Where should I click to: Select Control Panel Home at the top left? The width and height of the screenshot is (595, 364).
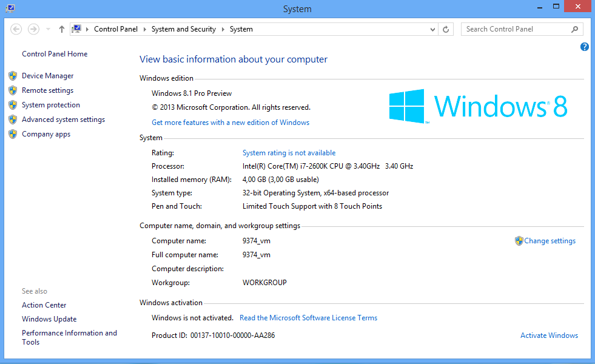(54, 53)
